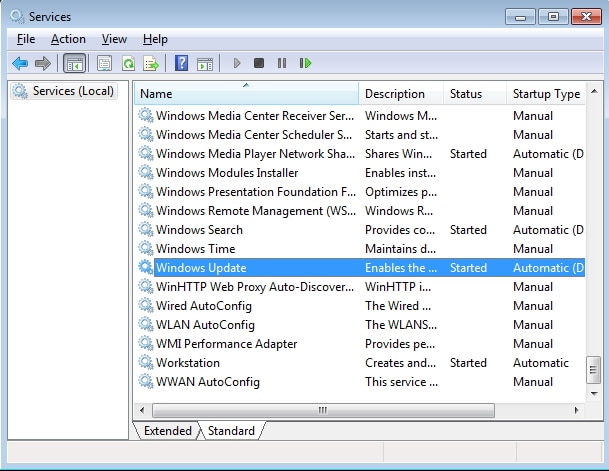Select the WLAN AutoConfig service name
Image resolution: width=609 pixels, height=471 pixels.
coord(205,325)
